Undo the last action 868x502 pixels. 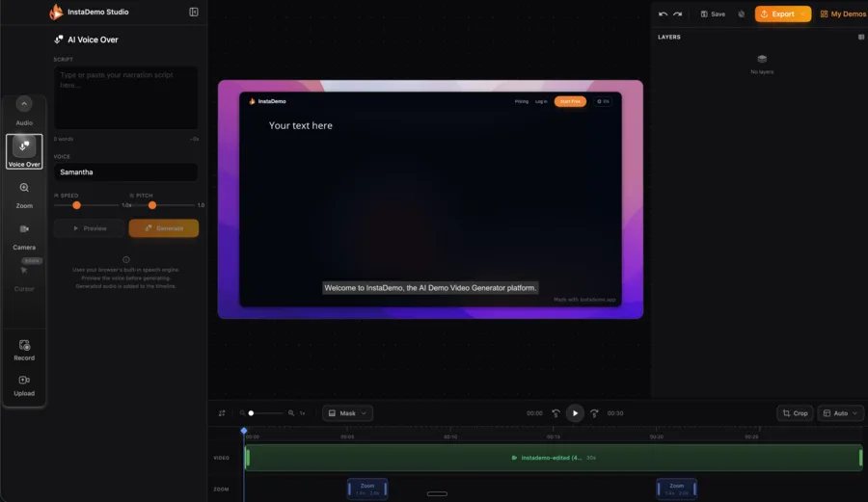point(663,13)
